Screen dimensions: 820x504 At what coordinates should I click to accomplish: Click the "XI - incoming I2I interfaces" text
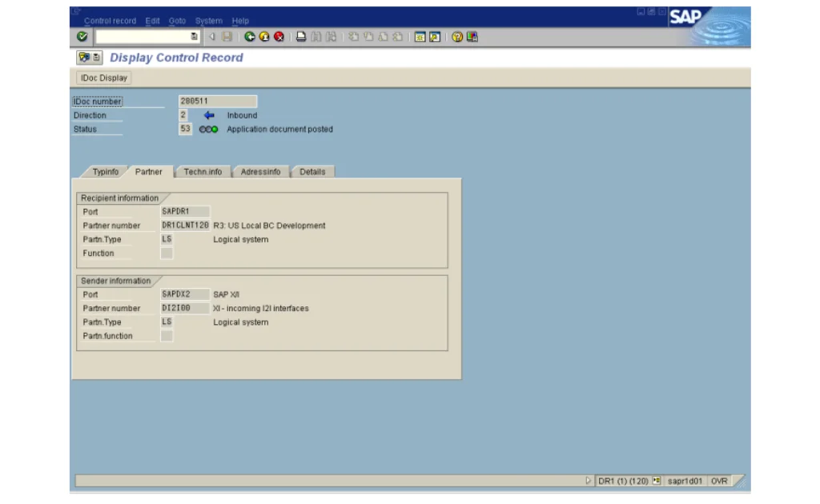point(260,309)
